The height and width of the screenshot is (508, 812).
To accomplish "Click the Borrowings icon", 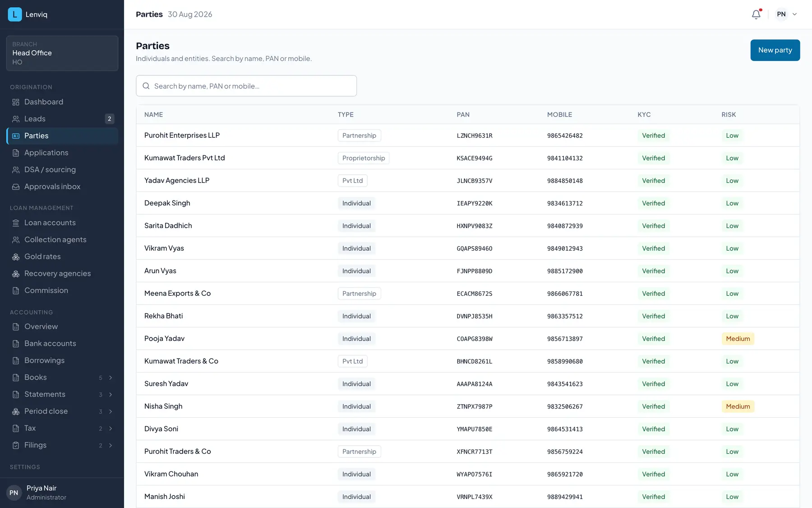I will pos(16,361).
